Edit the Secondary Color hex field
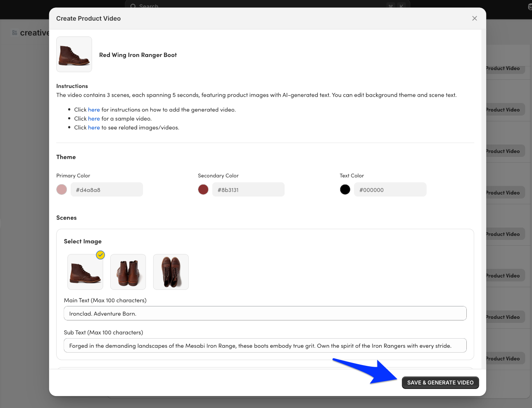 pyautogui.click(x=248, y=190)
